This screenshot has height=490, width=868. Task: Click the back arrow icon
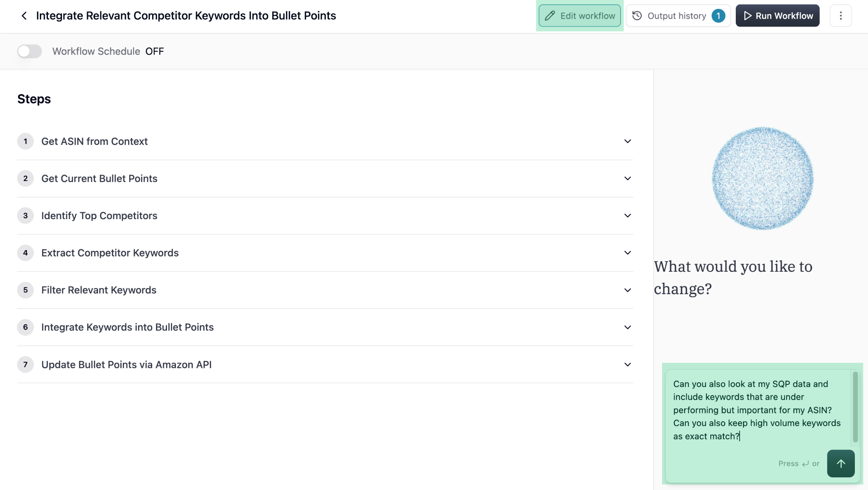pos(24,16)
